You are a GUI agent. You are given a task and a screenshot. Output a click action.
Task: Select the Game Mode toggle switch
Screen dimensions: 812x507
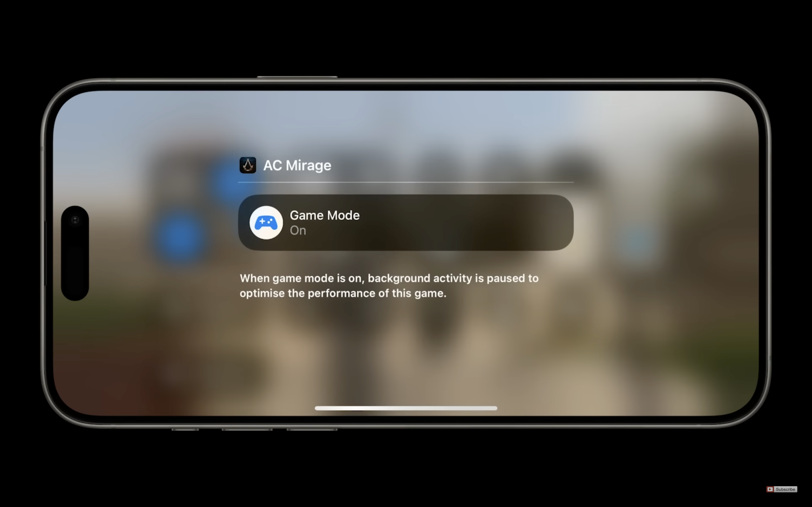point(406,222)
